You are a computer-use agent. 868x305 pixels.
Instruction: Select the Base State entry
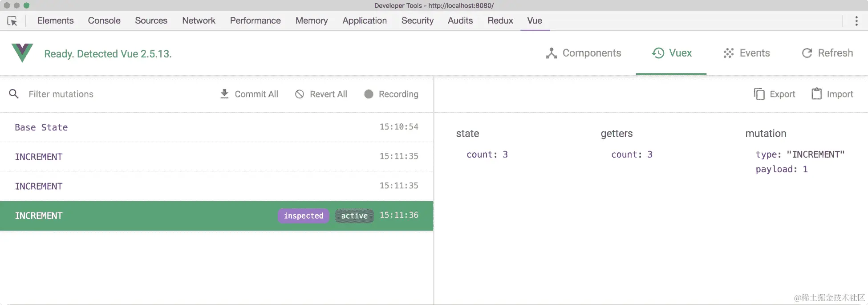[216, 127]
